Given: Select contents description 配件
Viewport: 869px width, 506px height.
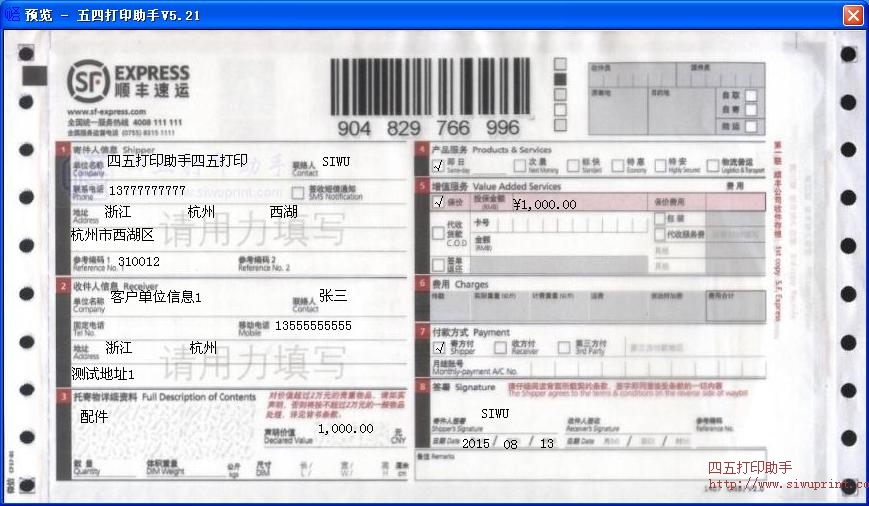Looking at the screenshot, I should click(x=94, y=416).
